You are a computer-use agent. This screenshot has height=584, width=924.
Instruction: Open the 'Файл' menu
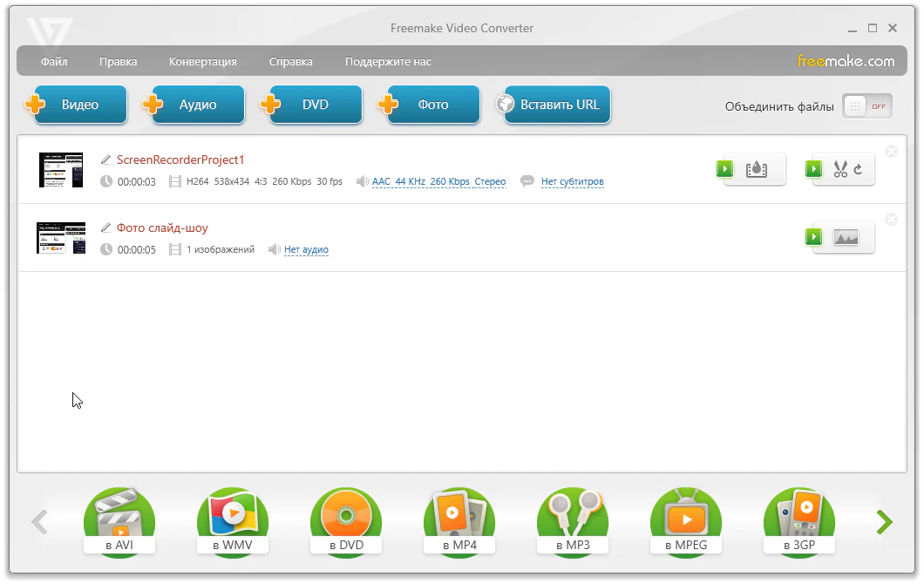tap(54, 62)
